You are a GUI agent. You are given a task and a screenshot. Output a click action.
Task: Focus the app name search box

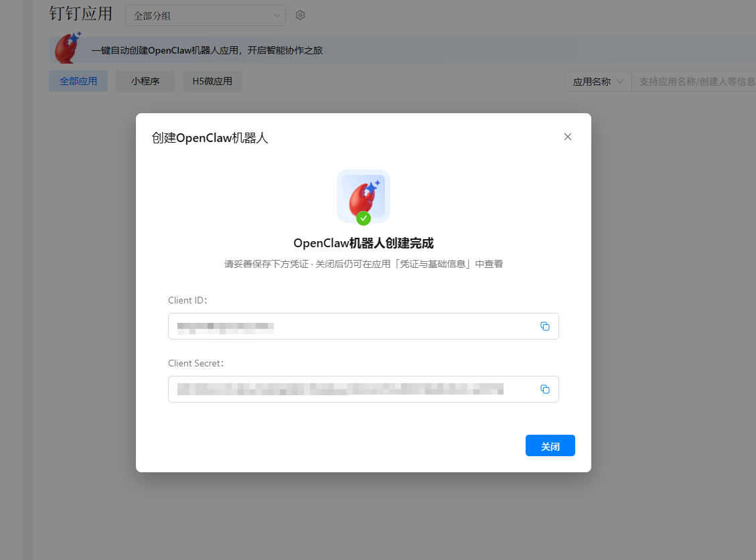coord(694,82)
